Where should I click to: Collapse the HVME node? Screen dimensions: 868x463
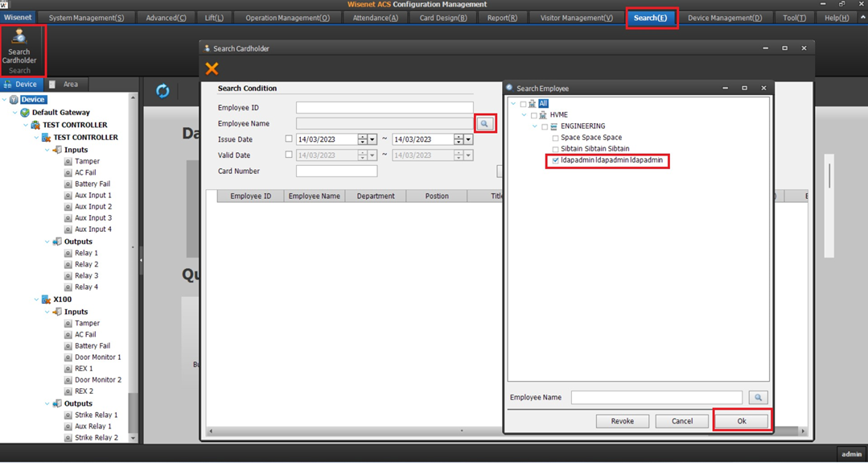click(524, 115)
